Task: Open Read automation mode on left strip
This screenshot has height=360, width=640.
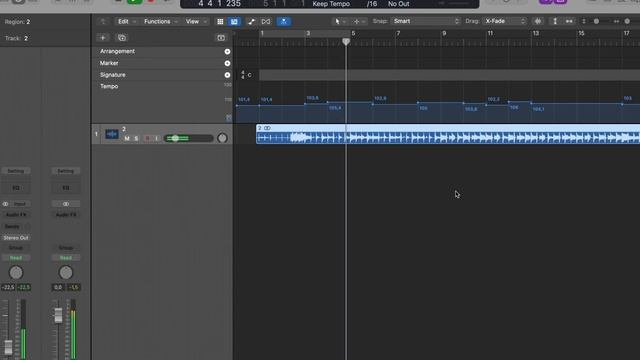Action: click(x=16, y=258)
